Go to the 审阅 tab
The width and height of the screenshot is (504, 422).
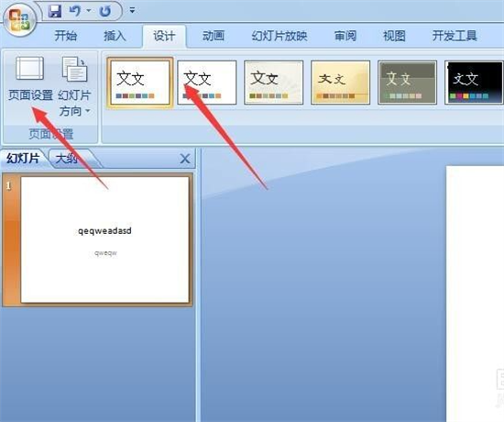345,36
